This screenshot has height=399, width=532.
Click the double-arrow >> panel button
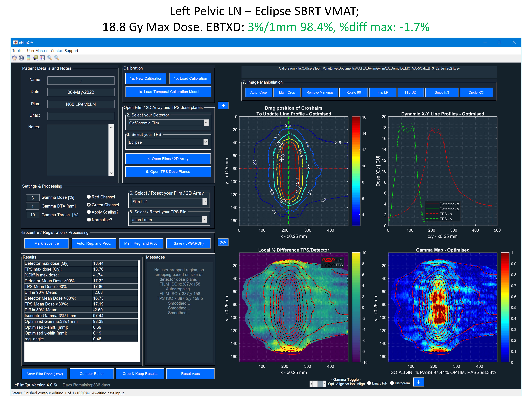click(223, 242)
